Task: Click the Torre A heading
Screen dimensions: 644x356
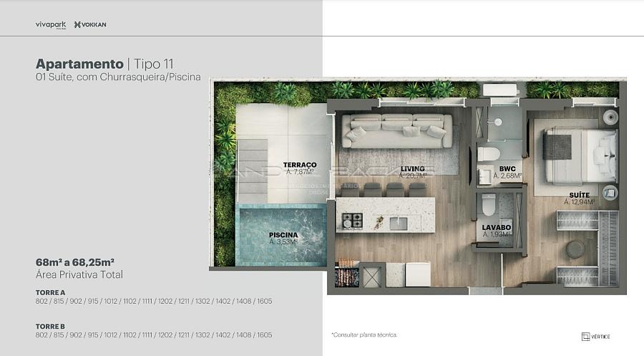Action: pos(50,292)
